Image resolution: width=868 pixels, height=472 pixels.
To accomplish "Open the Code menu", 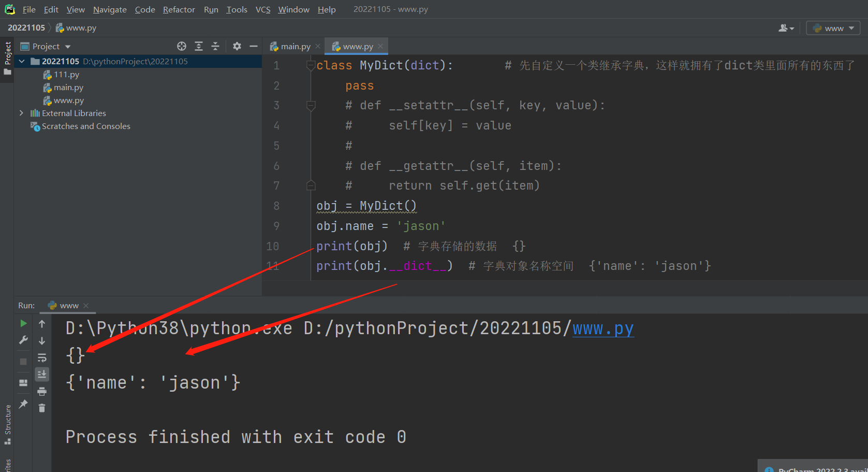I will click(145, 9).
